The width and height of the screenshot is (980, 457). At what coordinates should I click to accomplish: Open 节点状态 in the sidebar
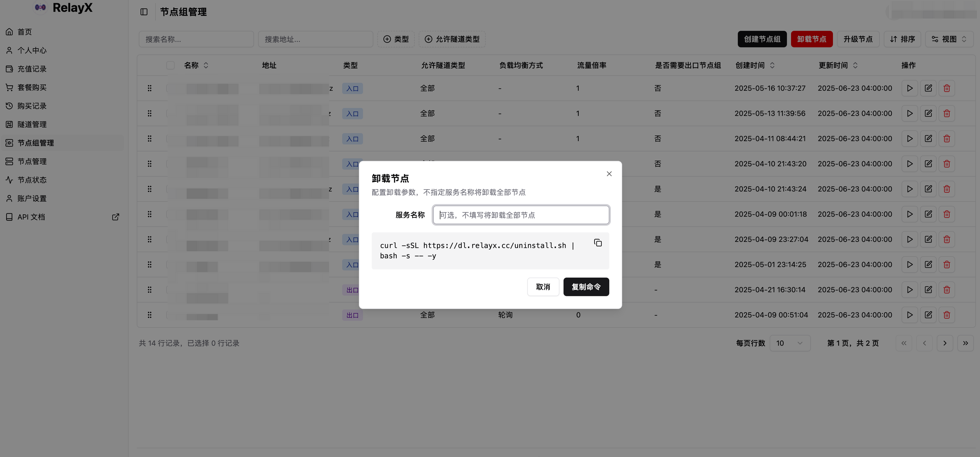coord(32,180)
